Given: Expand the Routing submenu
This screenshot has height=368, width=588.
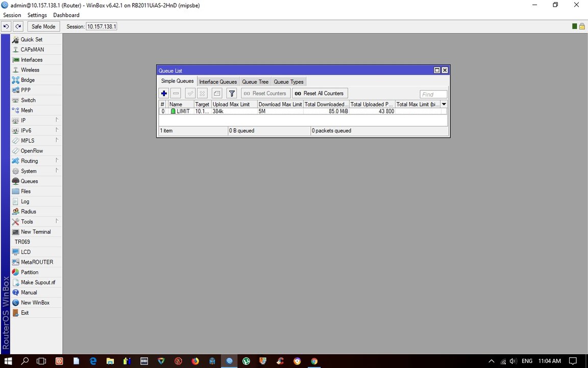Looking at the screenshot, I should point(36,161).
